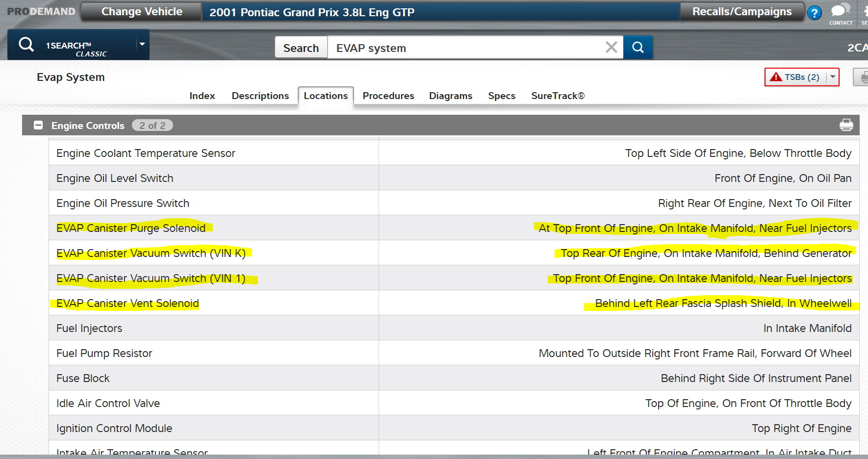Open the help question mark icon
The image size is (868, 459).
(815, 13)
